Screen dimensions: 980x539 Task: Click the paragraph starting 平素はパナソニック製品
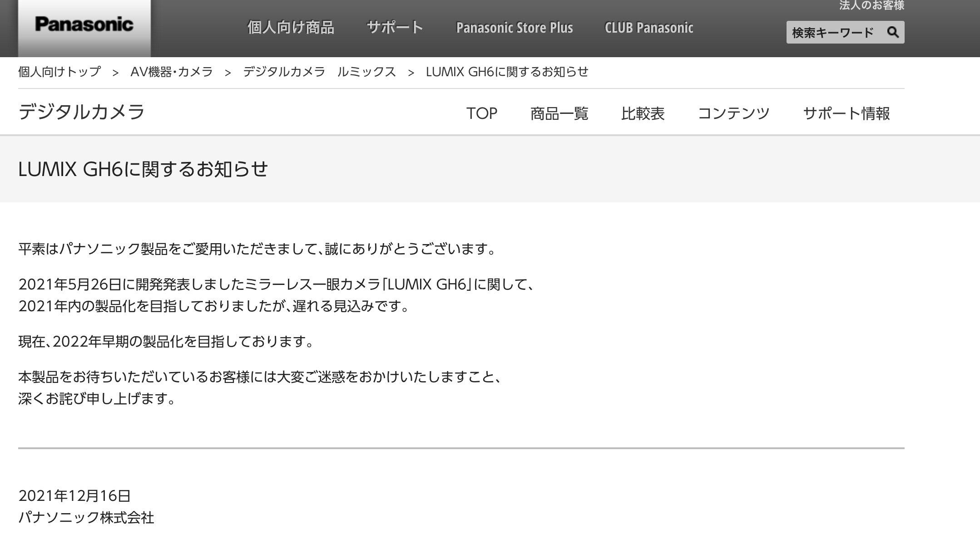(258, 249)
